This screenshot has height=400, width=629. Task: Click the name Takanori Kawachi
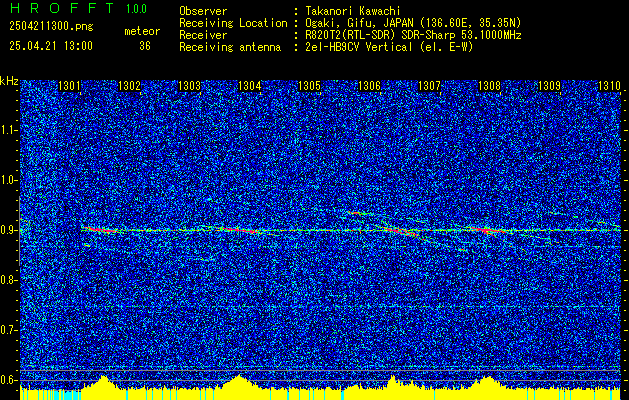pos(353,11)
